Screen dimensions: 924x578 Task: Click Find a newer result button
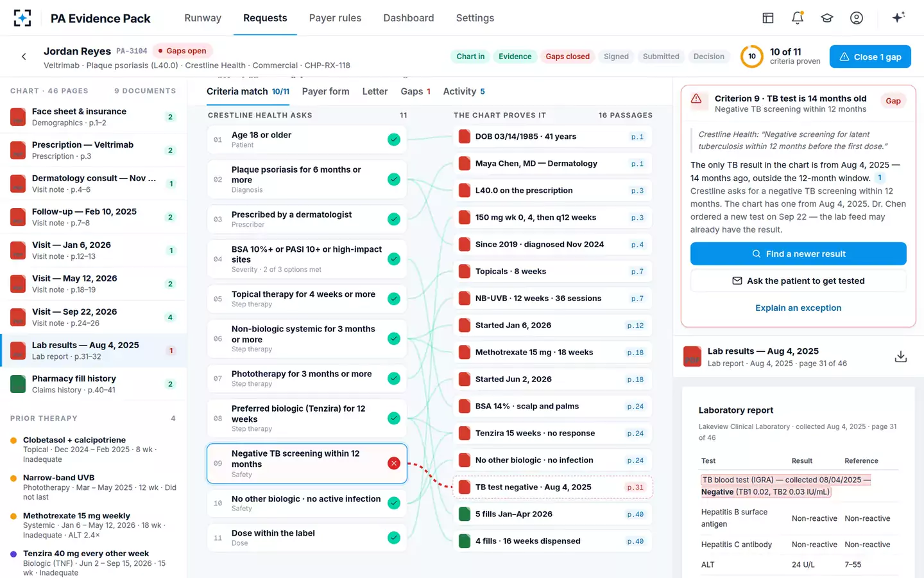click(x=798, y=254)
